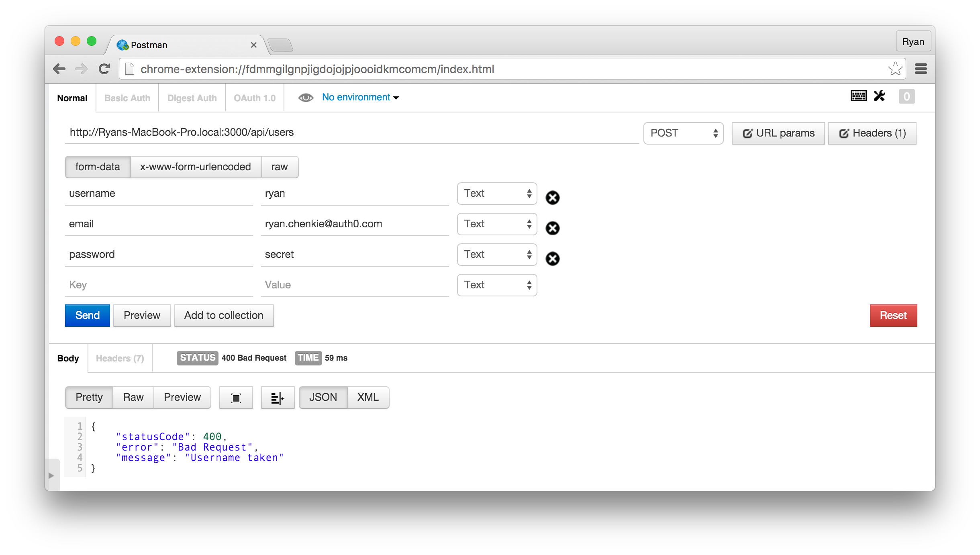980x555 pixels.
Task: Click the request URL input field
Action: 351,133
